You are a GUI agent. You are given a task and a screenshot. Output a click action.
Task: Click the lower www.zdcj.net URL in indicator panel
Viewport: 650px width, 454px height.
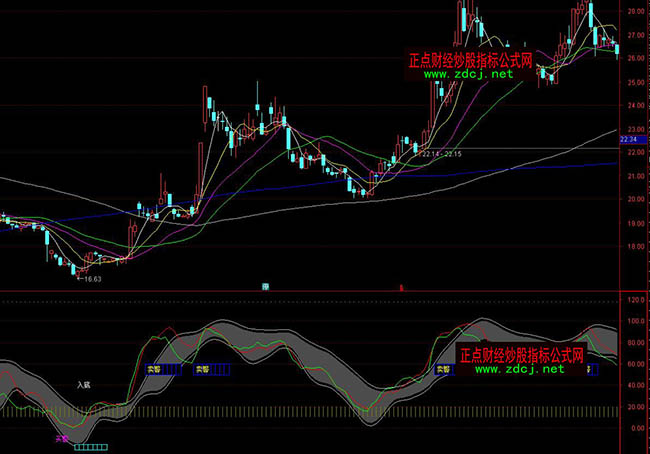(521, 369)
